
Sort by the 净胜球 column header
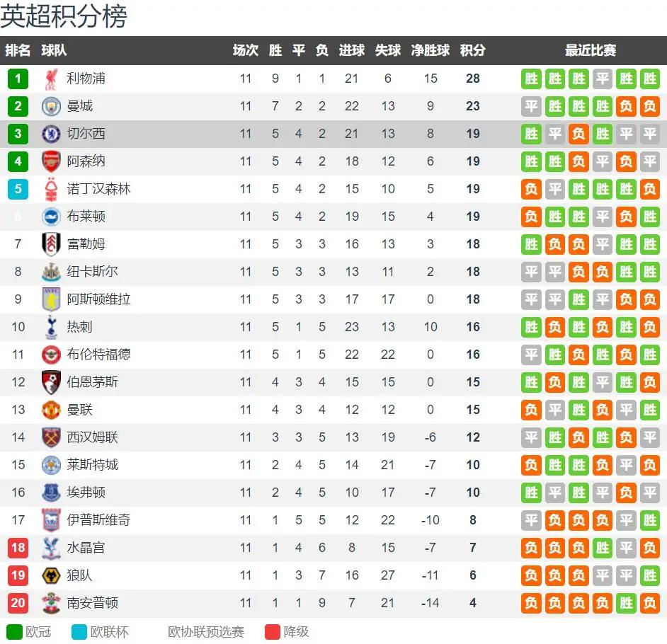[430, 50]
